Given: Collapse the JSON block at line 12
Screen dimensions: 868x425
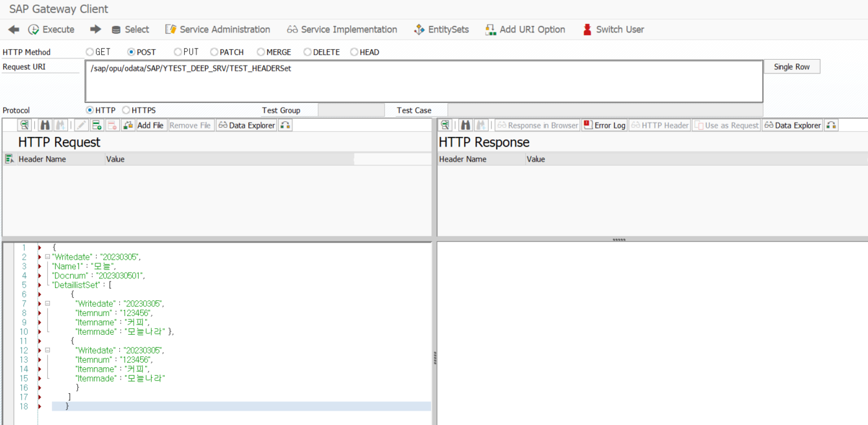Looking at the screenshot, I should click(47, 350).
